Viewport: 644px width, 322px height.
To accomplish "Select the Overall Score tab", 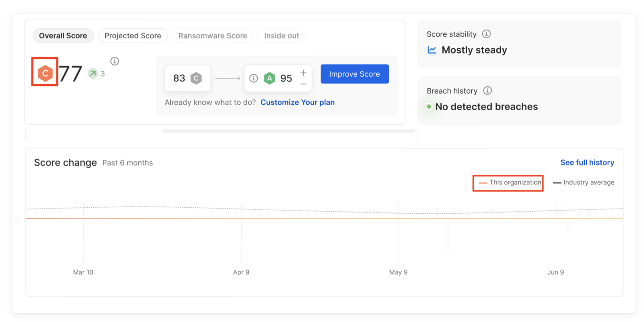I will (63, 36).
